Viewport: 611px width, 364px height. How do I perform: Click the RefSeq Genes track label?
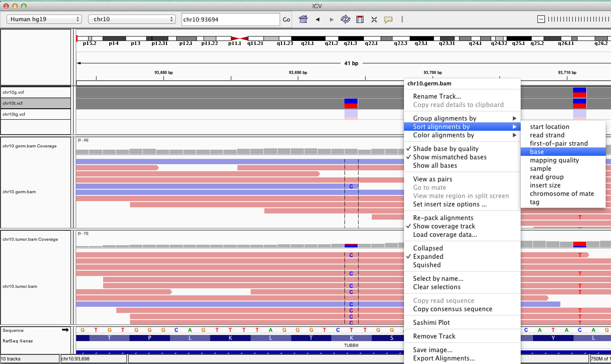point(18,341)
